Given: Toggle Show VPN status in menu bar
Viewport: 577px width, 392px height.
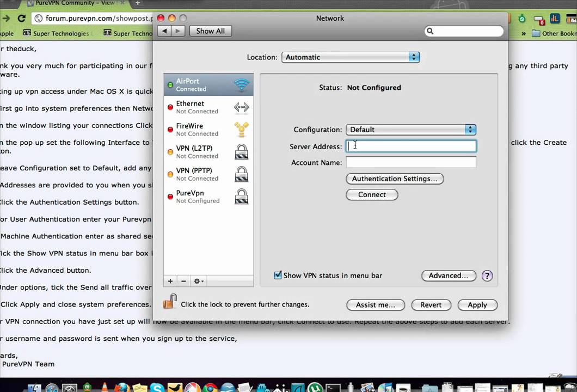Looking at the screenshot, I should coord(278,275).
